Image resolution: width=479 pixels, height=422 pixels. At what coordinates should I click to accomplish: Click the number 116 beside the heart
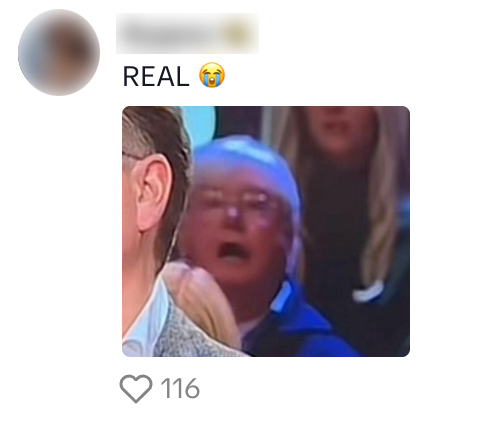click(x=180, y=388)
